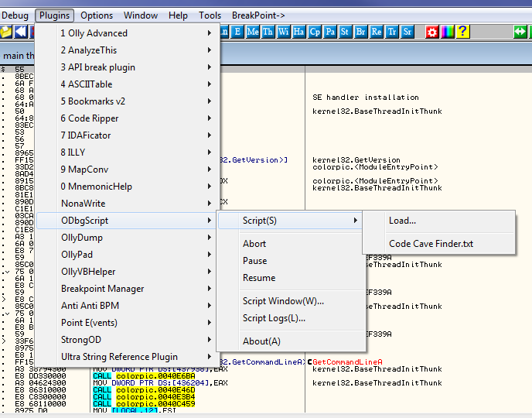Click the rewind restart toolbar icon

click(21, 32)
